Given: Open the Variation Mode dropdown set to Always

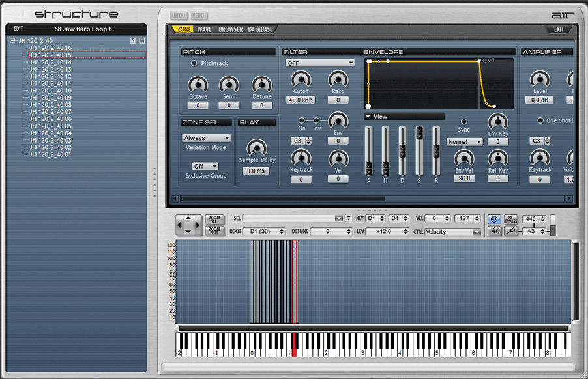Looking at the screenshot, I should click(x=206, y=137).
